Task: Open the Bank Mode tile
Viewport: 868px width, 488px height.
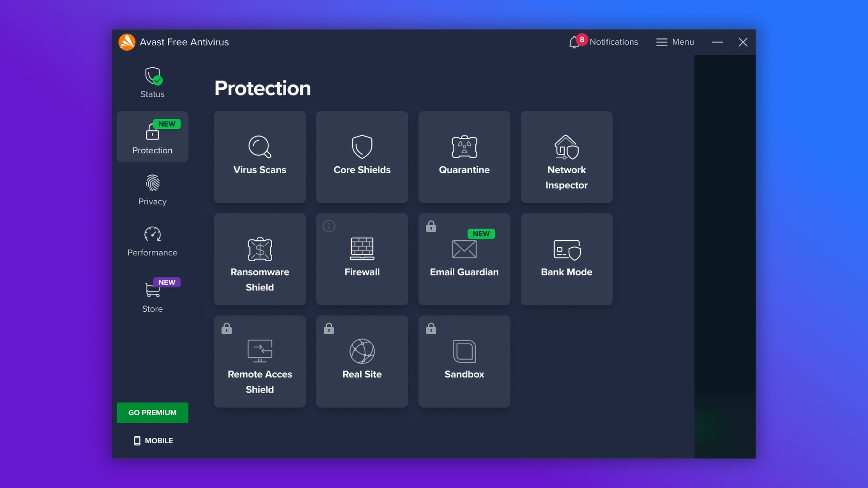Action: (566, 259)
